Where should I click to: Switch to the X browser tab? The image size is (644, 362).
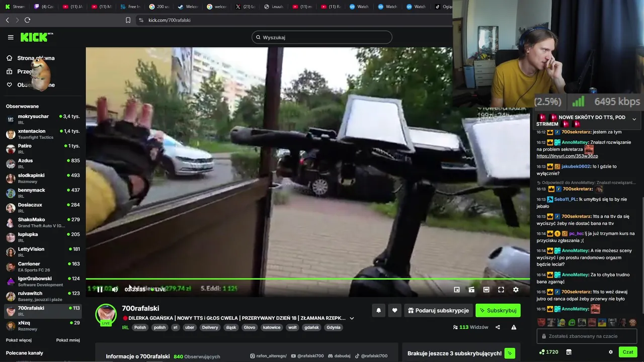[246, 7]
